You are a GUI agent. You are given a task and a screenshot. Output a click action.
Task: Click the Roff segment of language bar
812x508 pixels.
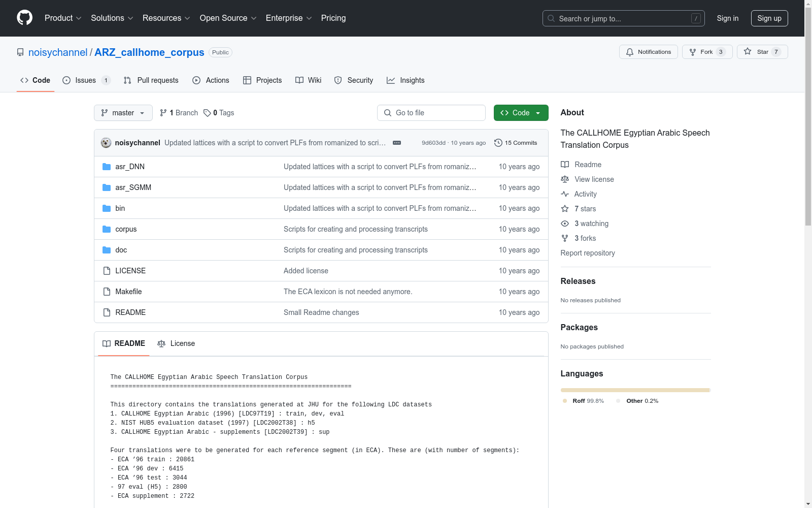coord(635,390)
